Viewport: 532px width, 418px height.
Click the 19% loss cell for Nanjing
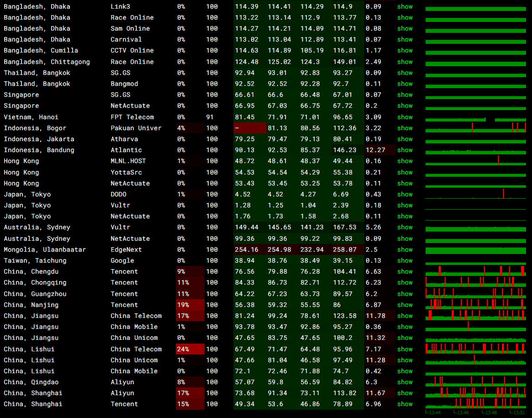(190, 305)
